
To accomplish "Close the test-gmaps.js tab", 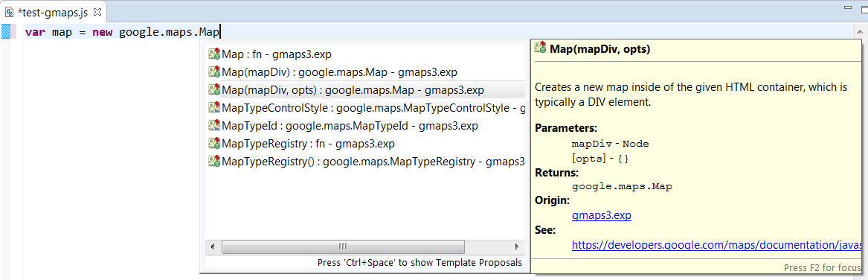I will 97,11.
